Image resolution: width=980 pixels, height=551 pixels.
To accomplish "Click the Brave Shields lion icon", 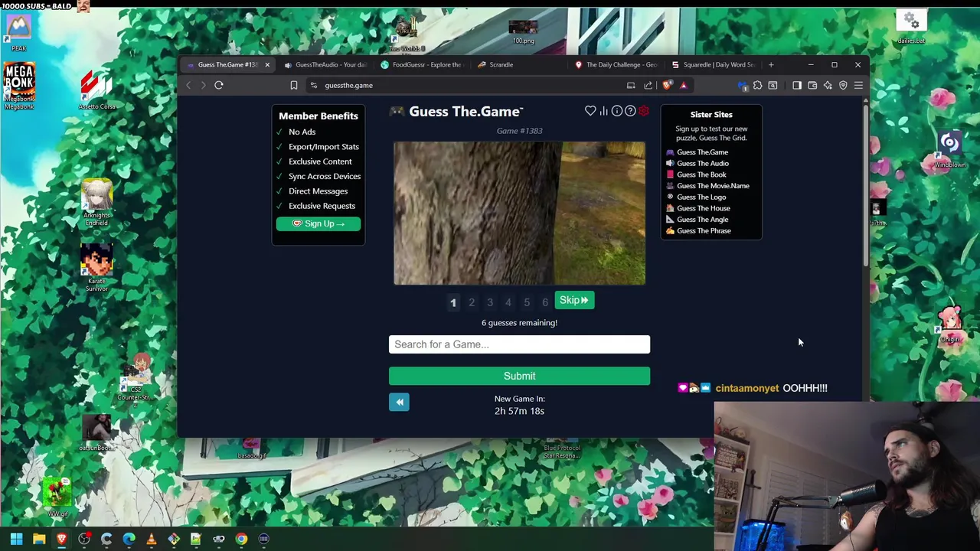I will pos(668,85).
